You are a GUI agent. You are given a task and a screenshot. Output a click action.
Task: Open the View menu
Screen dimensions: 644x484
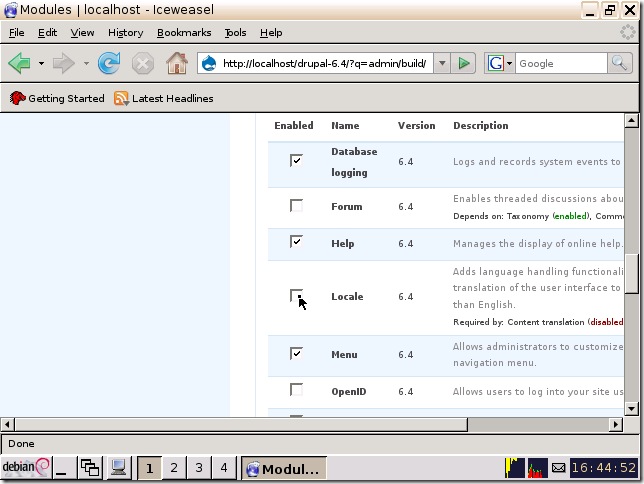point(82,32)
